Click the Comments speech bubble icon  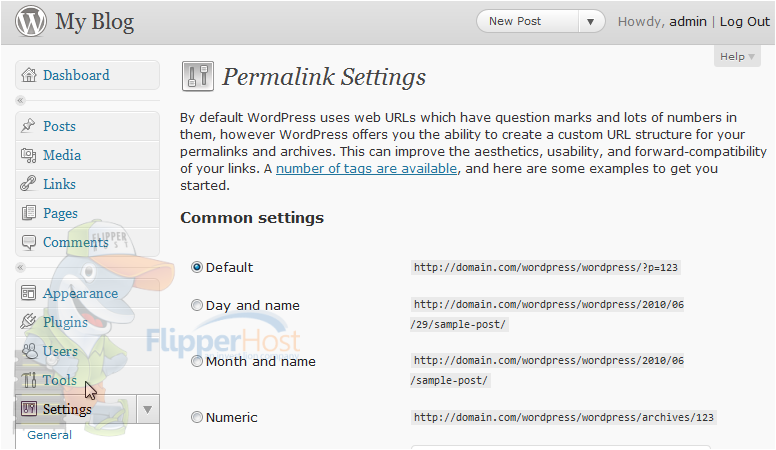(29, 242)
